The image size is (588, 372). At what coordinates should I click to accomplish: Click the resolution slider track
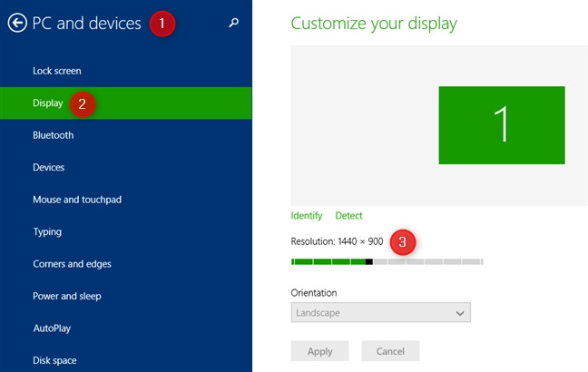[387, 261]
